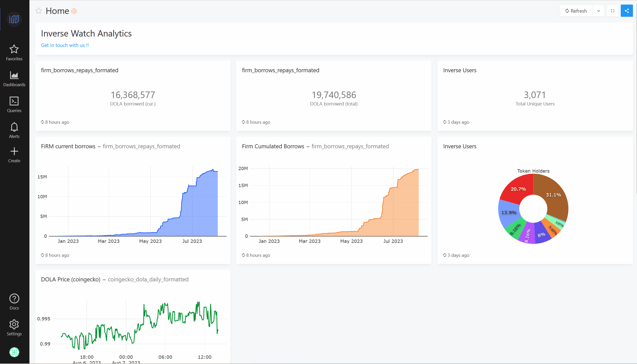Open firm_borrows_repays_formated query link in FiRM current borrows
The image size is (637, 364).
pos(141,146)
